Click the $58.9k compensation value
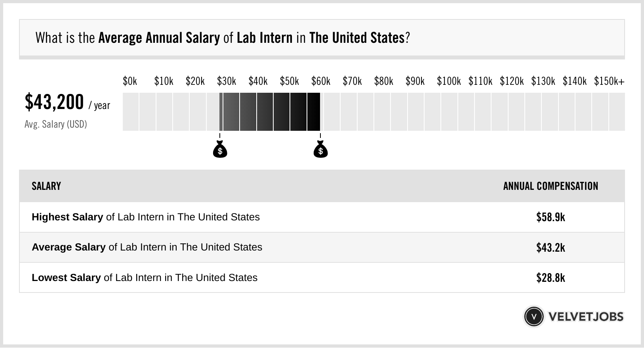Screen dimensions: 644x348 (551, 217)
